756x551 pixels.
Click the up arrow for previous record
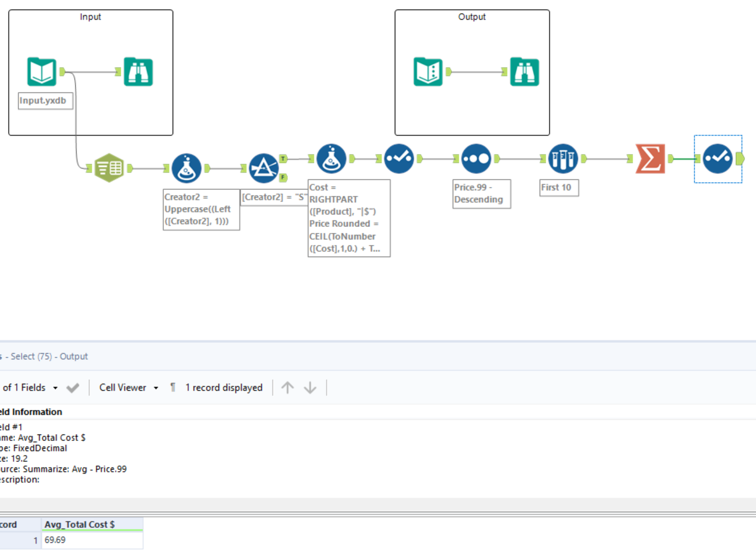288,387
